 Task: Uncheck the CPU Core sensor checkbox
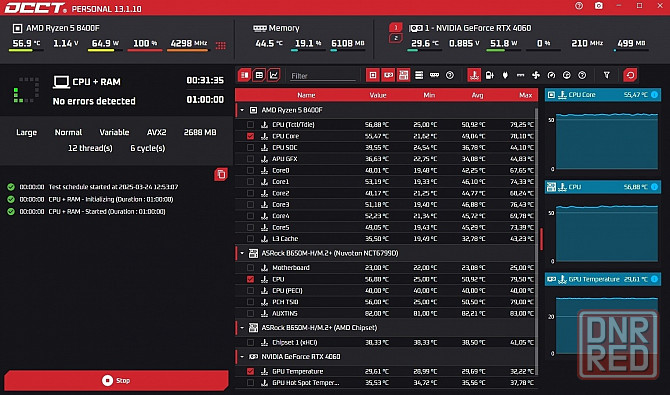250,136
